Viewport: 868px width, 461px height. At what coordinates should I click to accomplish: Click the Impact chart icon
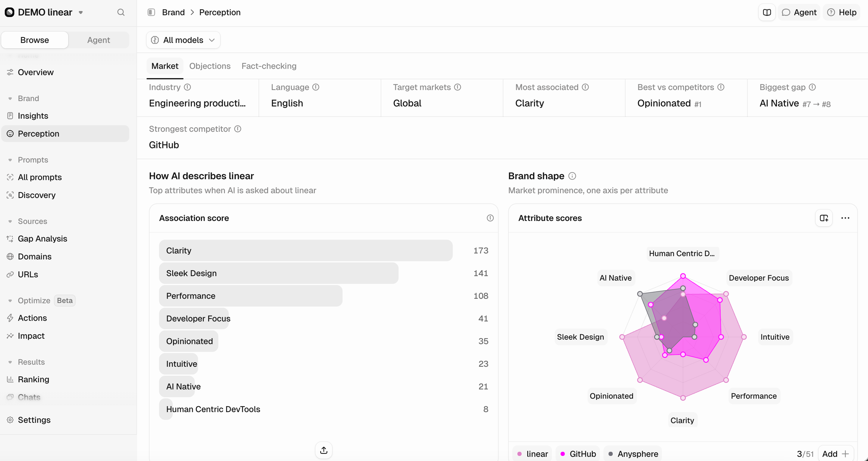[x=10, y=336]
